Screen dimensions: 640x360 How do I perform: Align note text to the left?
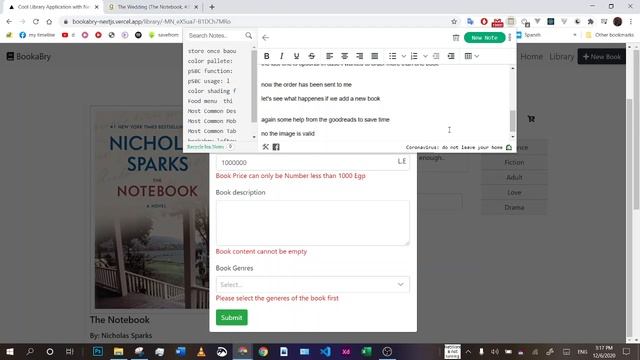tap(329, 56)
